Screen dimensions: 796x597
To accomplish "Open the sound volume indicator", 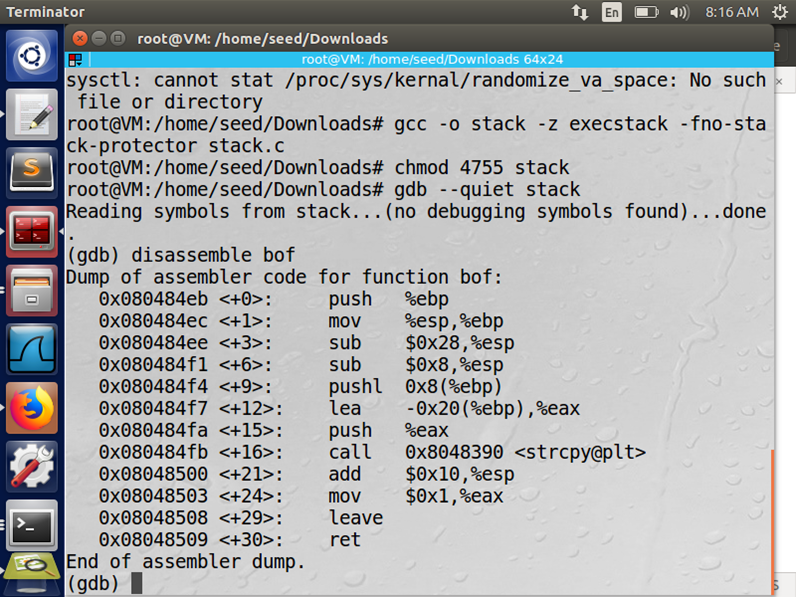I will click(679, 12).
